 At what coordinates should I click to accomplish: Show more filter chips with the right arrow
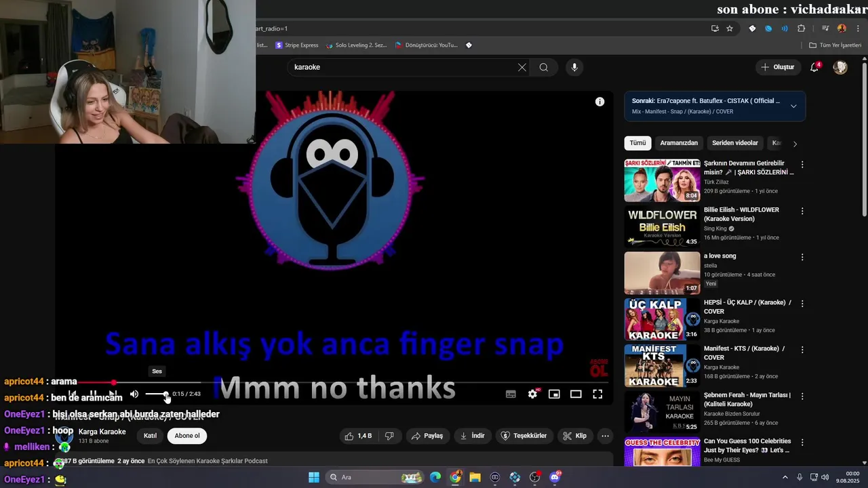(x=795, y=144)
